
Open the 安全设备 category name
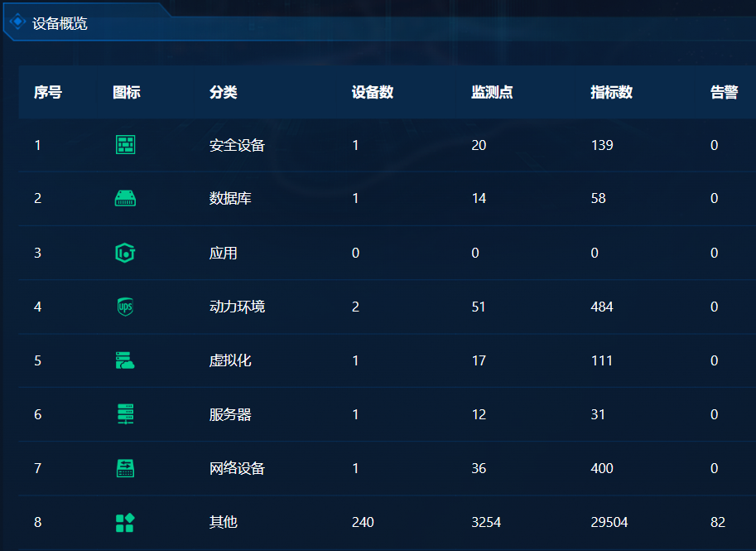[x=237, y=145]
